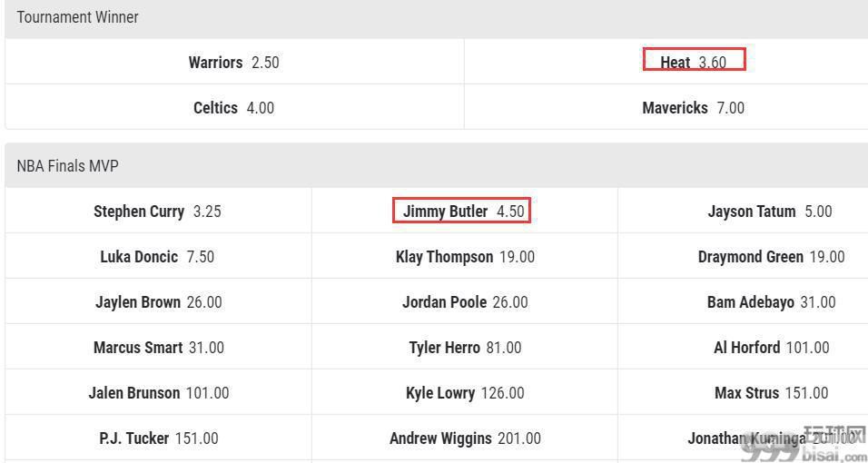Screen dimensions: 868x463
Task: Choose Andrew Wiggins 201.00 MVP odds
Action: pos(465,438)
